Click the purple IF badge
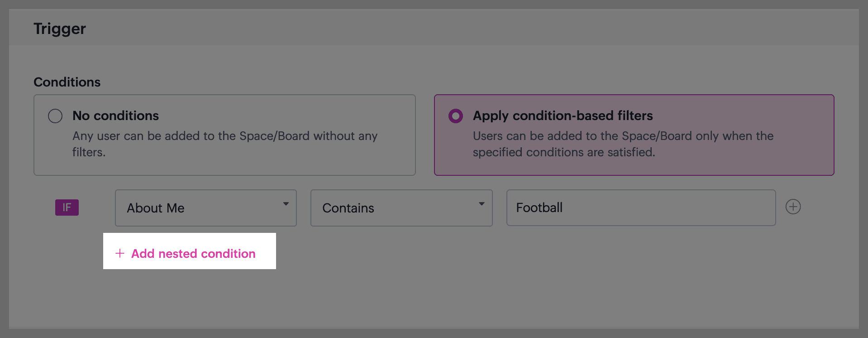This screenshot has width=868, height=338. (67, 208)
